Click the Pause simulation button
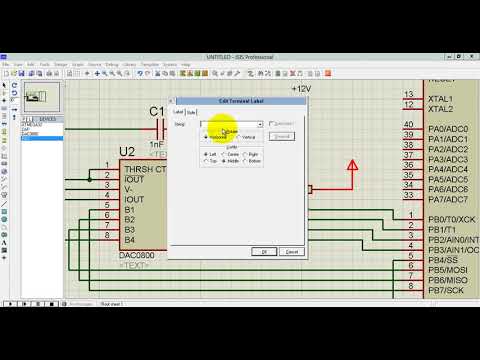The width and height of the screenshot is (480, 360). click(38, 304)
